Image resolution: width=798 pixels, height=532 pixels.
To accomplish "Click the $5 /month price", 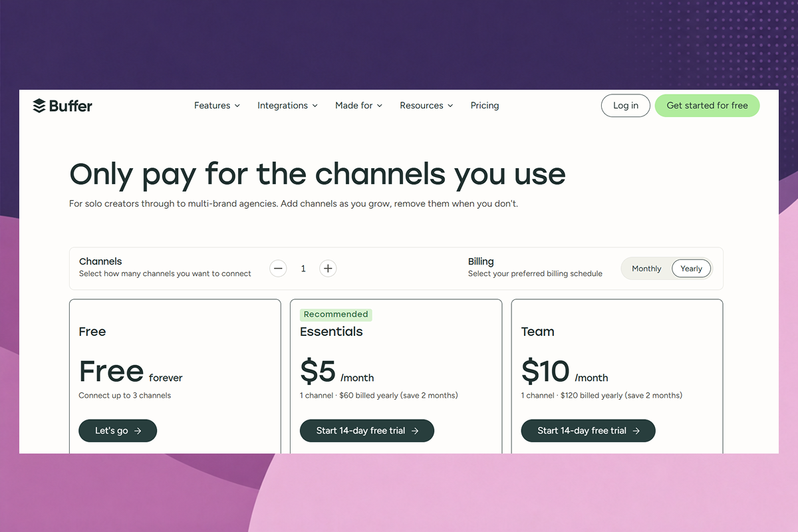I will [x=337, y=372].
